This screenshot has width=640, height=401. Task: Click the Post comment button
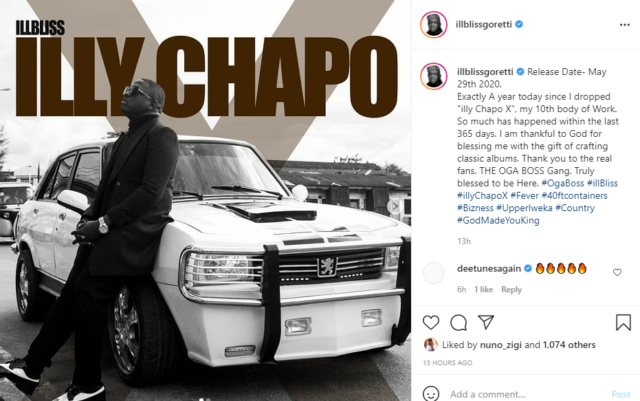[621, 394]
